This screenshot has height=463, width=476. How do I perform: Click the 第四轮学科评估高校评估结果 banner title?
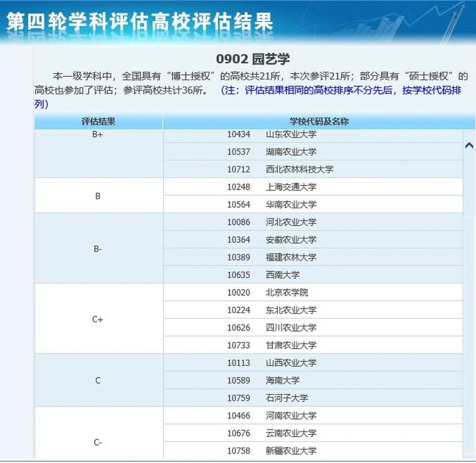click(x=140, y=22)
